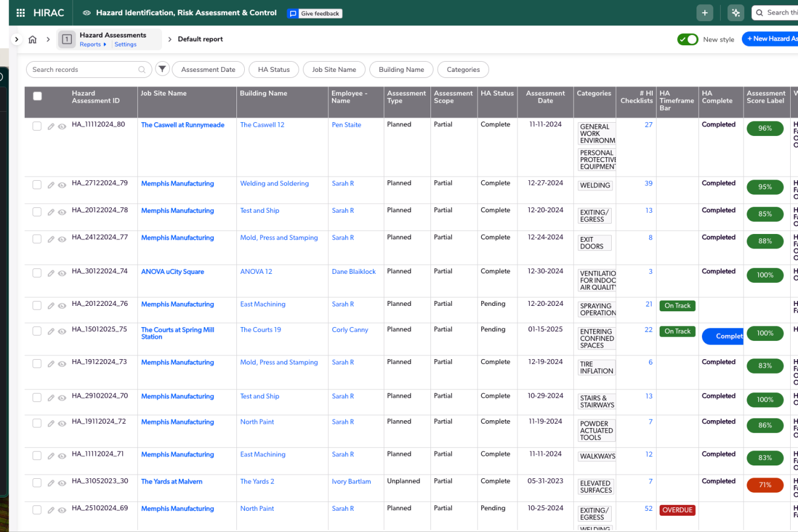Click the plus icon in top bar

click(x=704, y=13)
